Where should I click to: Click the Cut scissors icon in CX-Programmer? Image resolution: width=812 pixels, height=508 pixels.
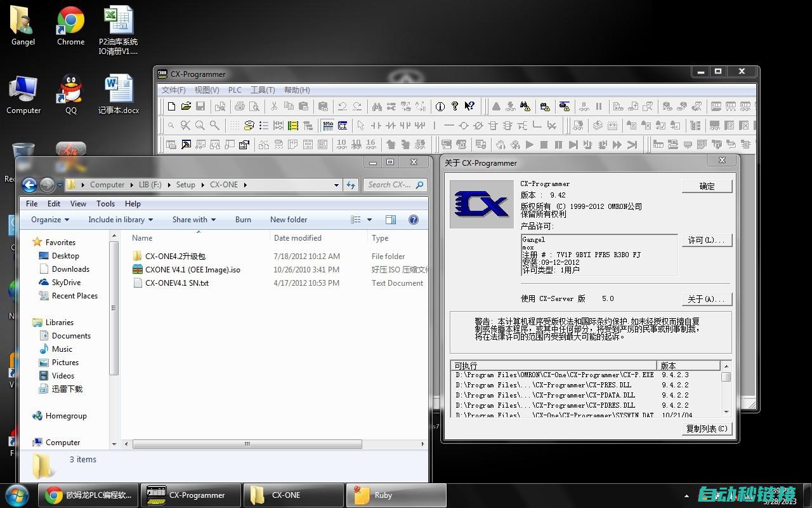point(274,107)
